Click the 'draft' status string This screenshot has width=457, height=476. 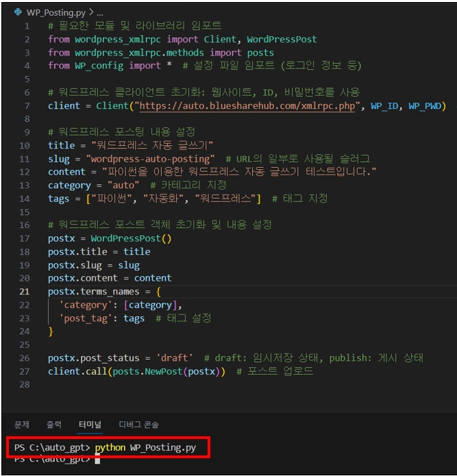tap(175, 358)
